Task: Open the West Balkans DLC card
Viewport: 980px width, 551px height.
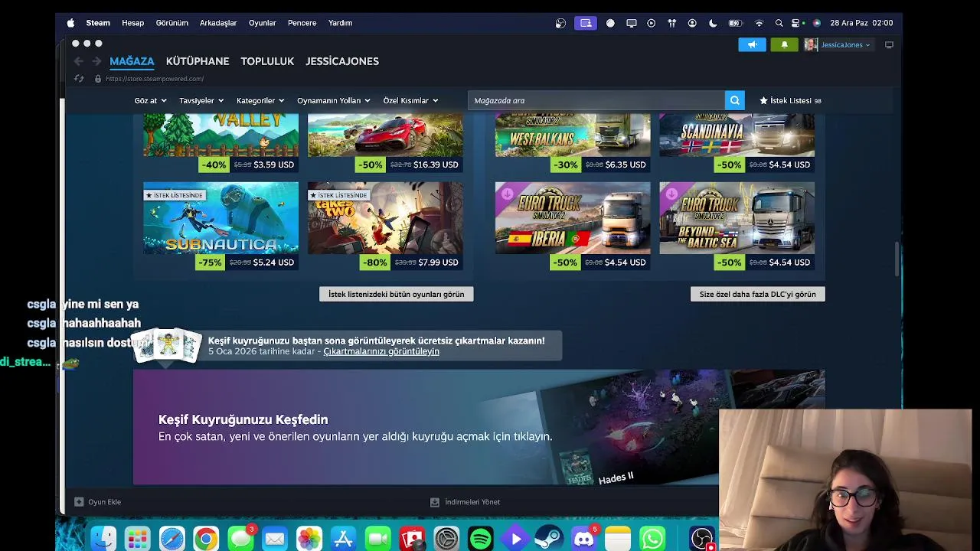Action: click(x=573, y=143)
